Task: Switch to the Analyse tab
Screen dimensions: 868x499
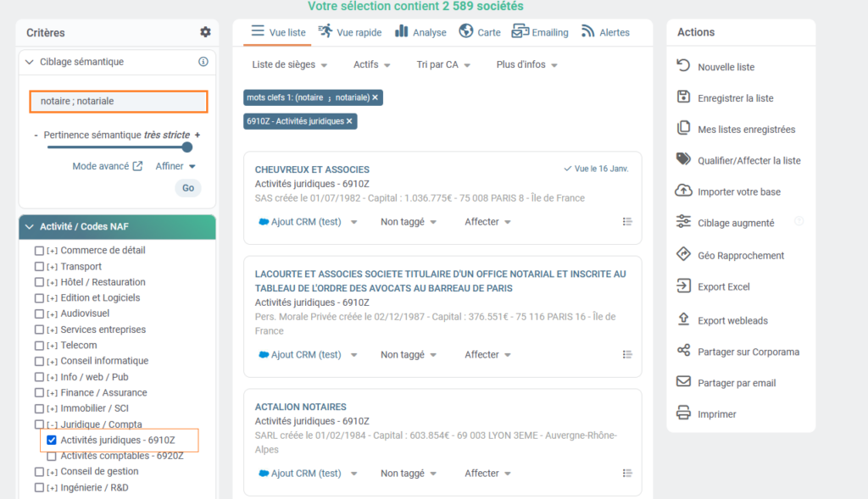Action: pos(421,32)
